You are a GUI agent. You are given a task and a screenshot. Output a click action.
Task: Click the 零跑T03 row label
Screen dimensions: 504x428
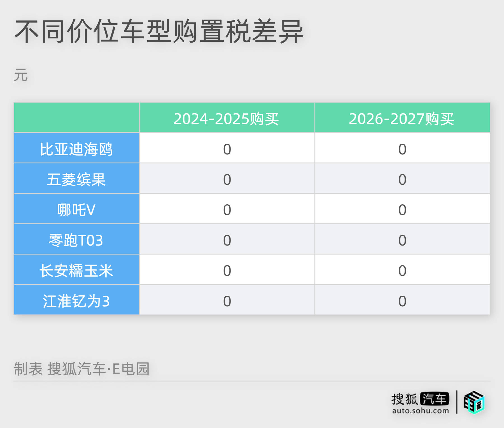click(76, 240)
